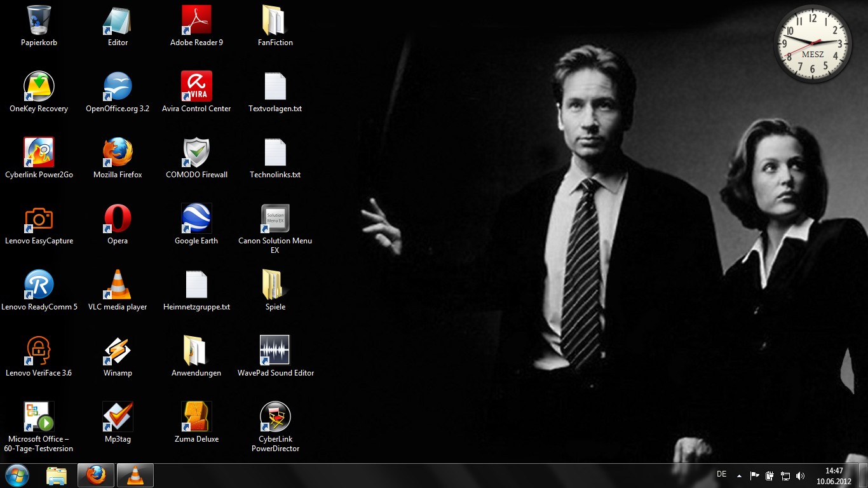
Task: Open the Windows Start menu
Action: pos(17,475)
